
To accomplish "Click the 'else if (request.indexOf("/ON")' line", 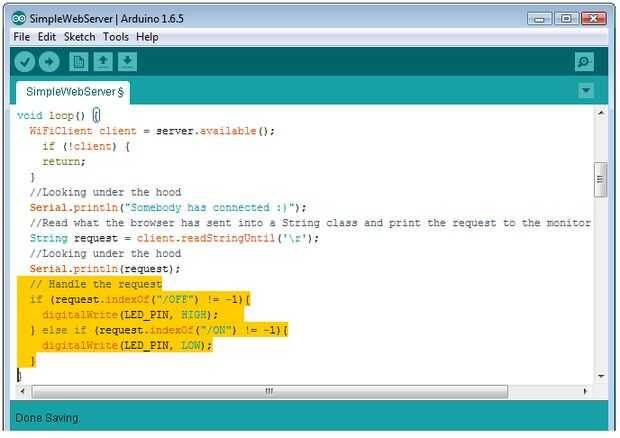I will pyautogui.click(x=159, y=330).
